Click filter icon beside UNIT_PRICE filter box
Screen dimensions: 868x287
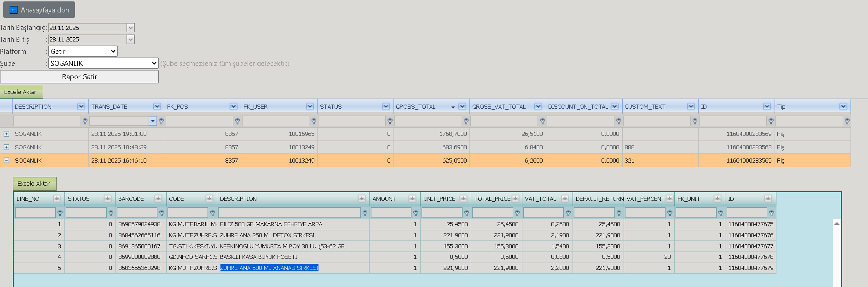[467, 213]
